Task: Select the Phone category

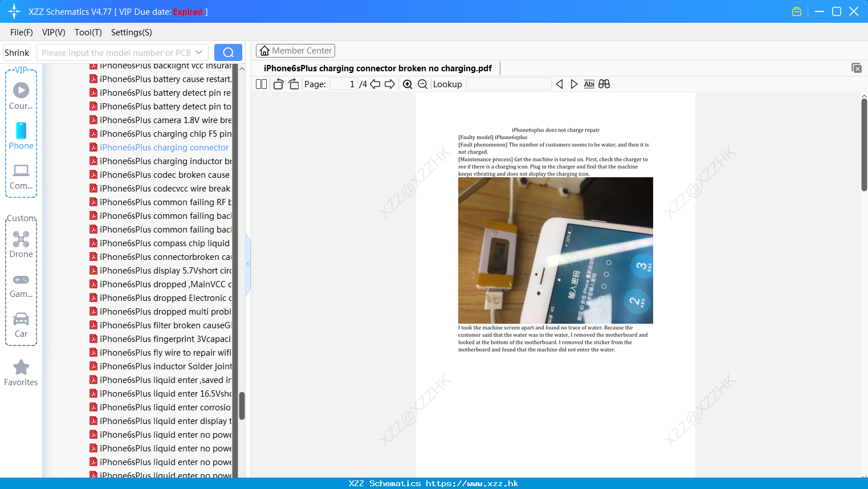Action: pos(21,136)
